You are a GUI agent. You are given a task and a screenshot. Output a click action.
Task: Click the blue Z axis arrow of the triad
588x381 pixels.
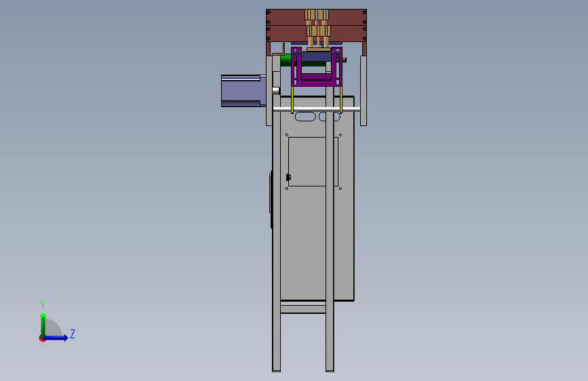coord(56,338)
